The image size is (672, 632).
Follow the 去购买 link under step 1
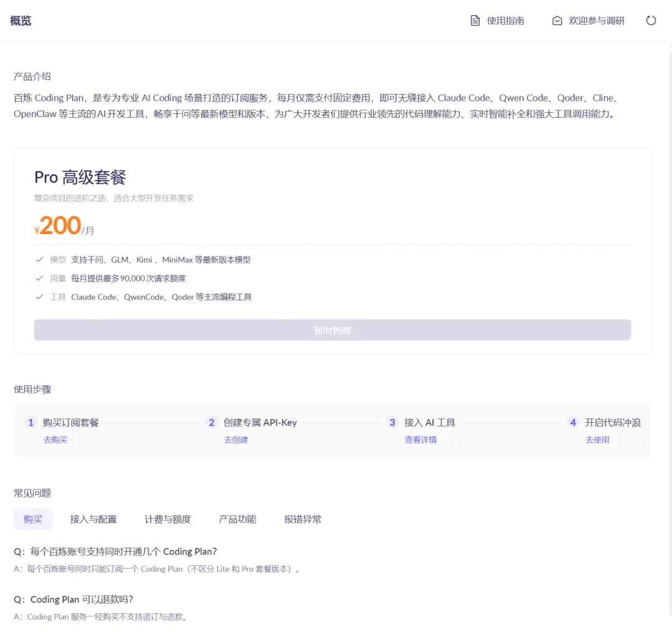pos(55,440)
